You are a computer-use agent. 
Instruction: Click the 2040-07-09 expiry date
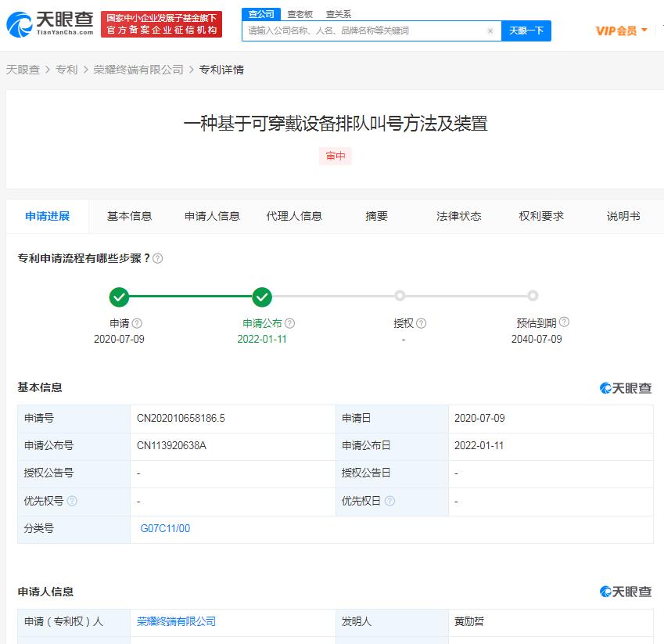(537, 339)
